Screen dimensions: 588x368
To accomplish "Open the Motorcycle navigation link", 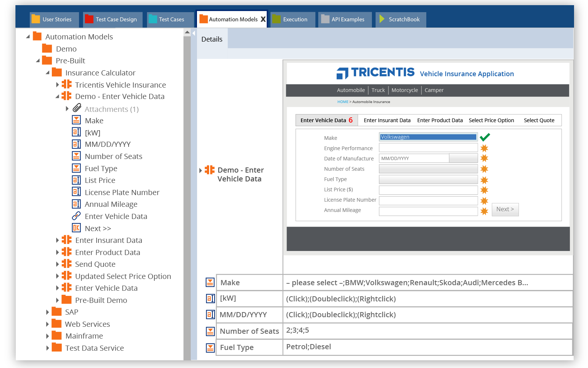I will (405, 90).
